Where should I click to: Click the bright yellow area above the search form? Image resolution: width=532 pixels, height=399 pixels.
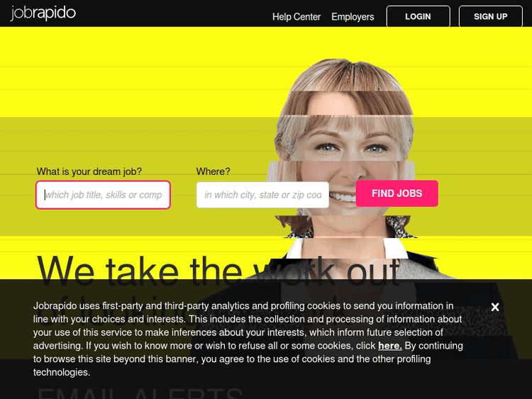(135, 71)
